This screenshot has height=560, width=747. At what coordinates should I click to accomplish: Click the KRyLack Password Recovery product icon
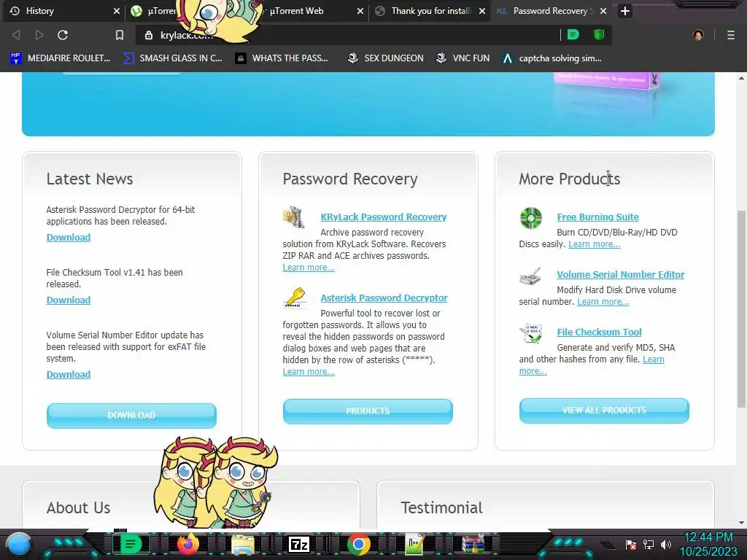[x=293, y=217]
